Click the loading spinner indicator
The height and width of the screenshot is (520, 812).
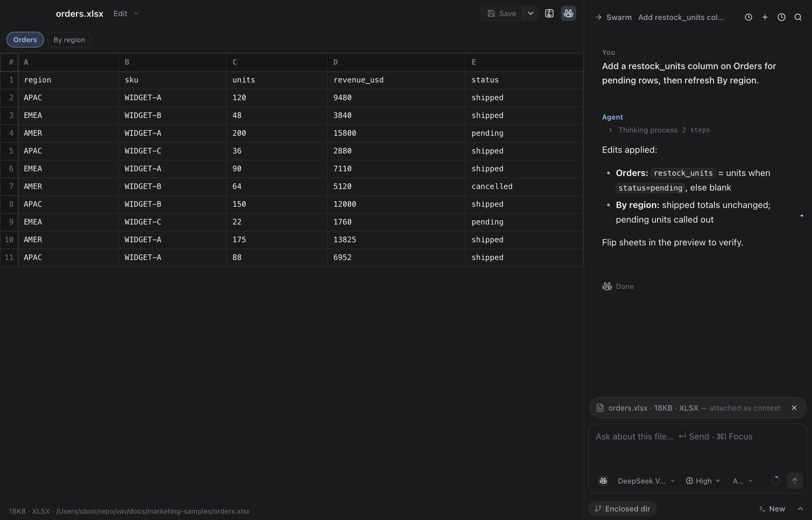776,480
